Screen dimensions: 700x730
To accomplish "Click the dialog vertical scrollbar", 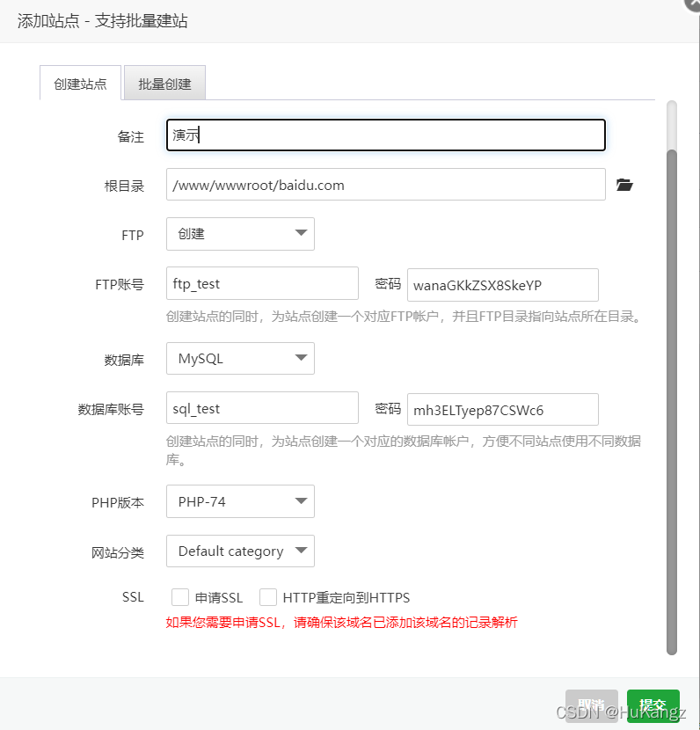I will 671,400.
